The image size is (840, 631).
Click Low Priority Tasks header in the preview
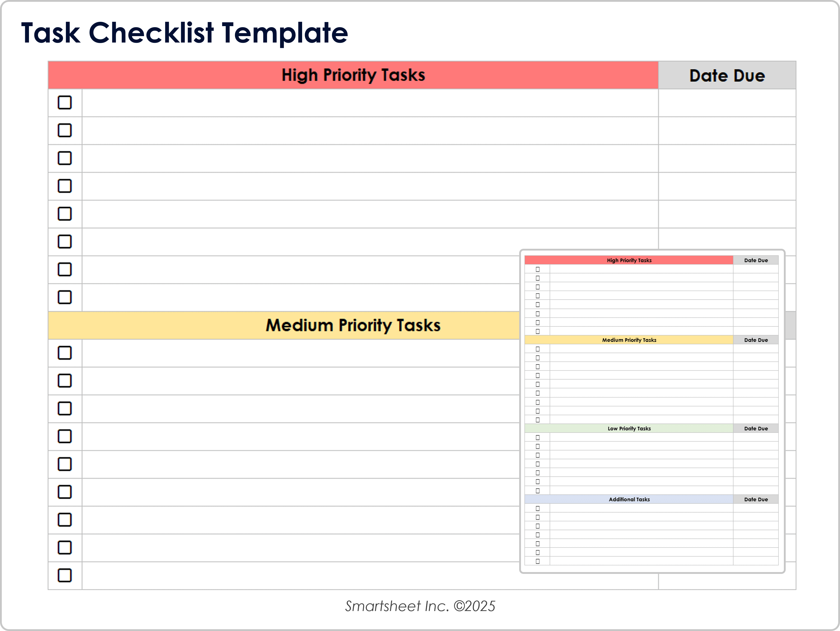click(629, 428)
